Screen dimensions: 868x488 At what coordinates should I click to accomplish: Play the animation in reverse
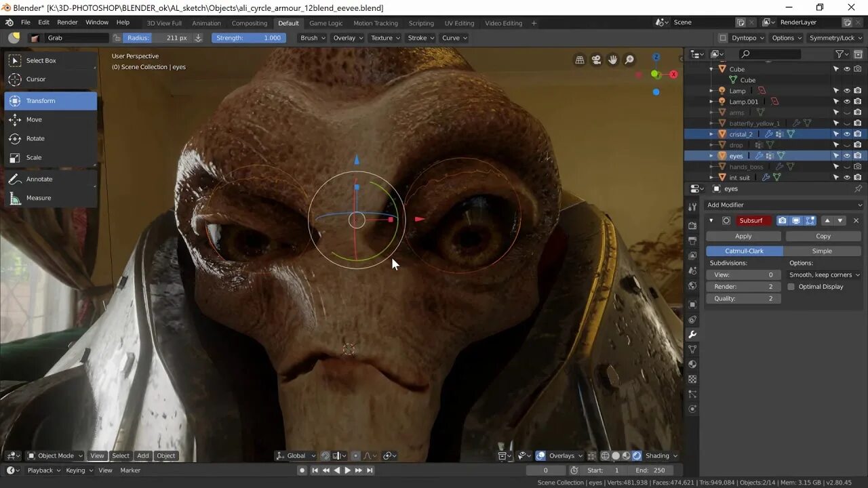click(x=336, y=470)
